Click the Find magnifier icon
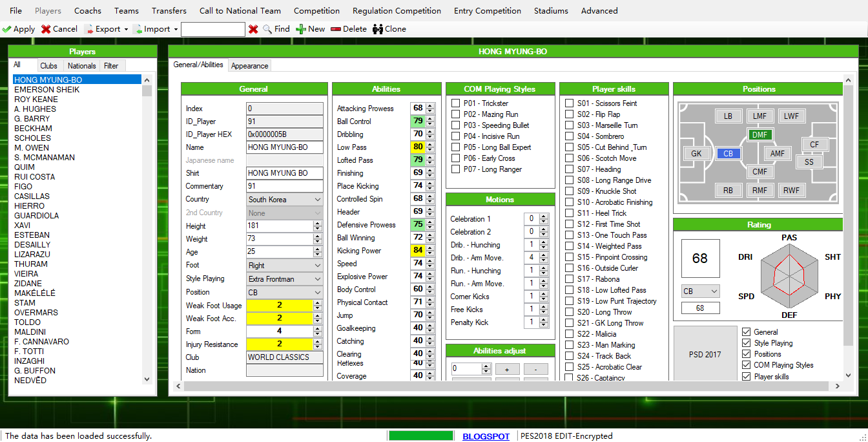 267,29
